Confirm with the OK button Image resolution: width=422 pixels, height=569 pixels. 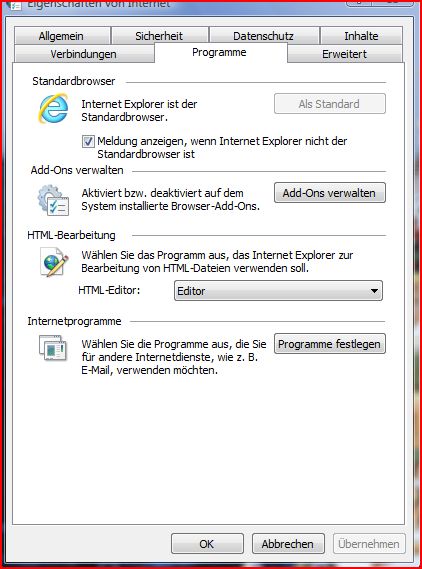(207, 544)
